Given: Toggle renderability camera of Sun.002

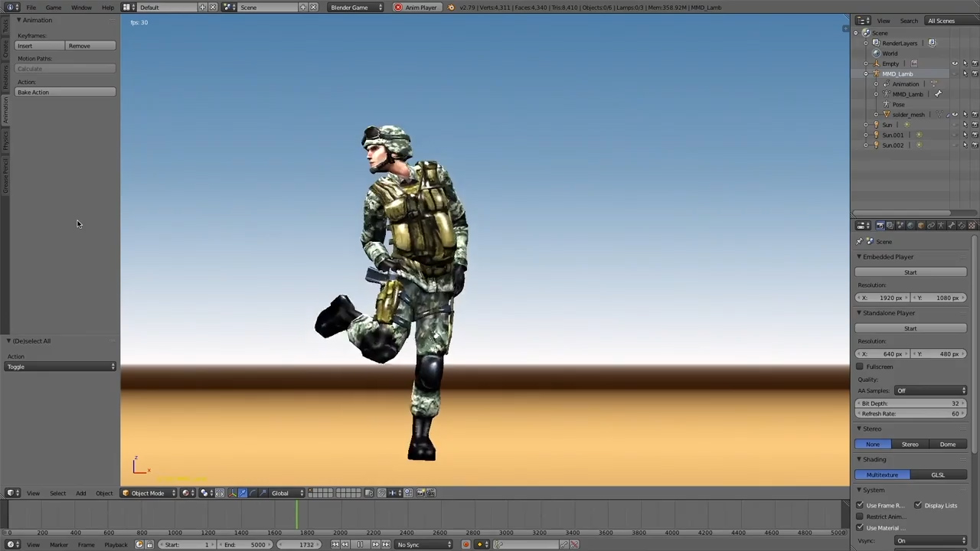Looking at the screenshot, I should [x=975, y=145].
